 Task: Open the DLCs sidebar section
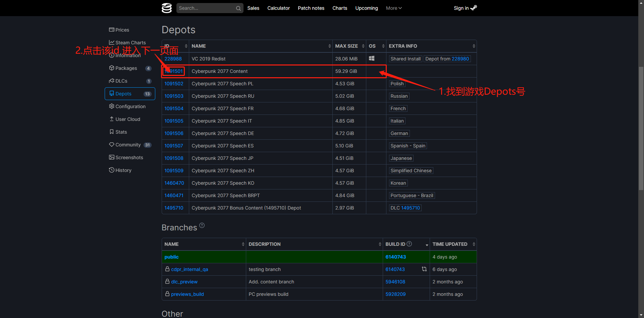coord(130,81)
